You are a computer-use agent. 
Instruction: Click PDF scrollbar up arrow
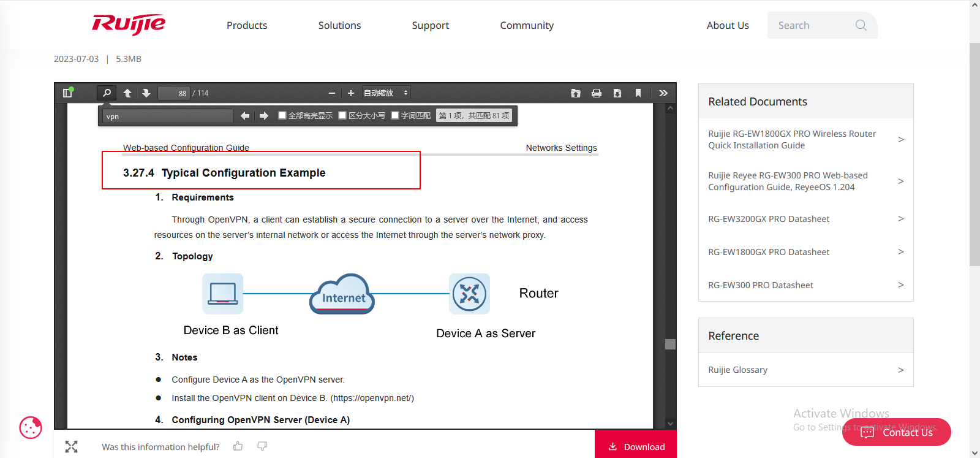(670, 109)
